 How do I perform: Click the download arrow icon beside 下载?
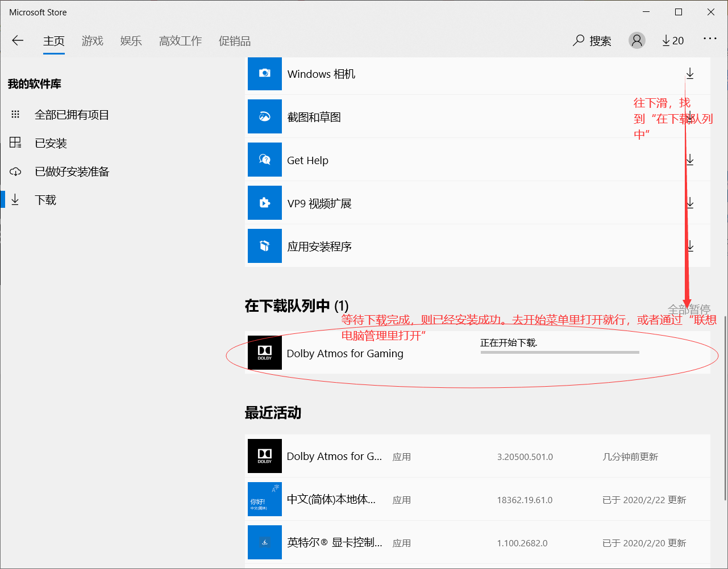[15, 199]
